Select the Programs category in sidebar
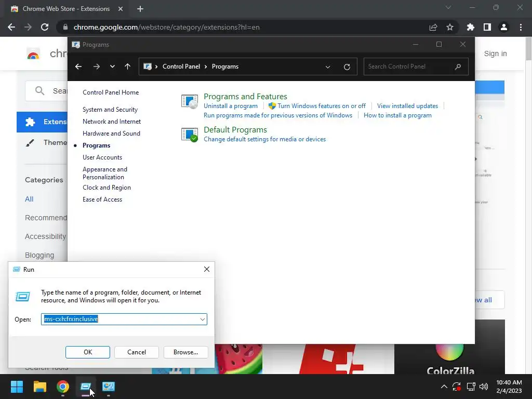Image resolution: width=532 pixels, height=399 pixels. [x=96, y=145]
